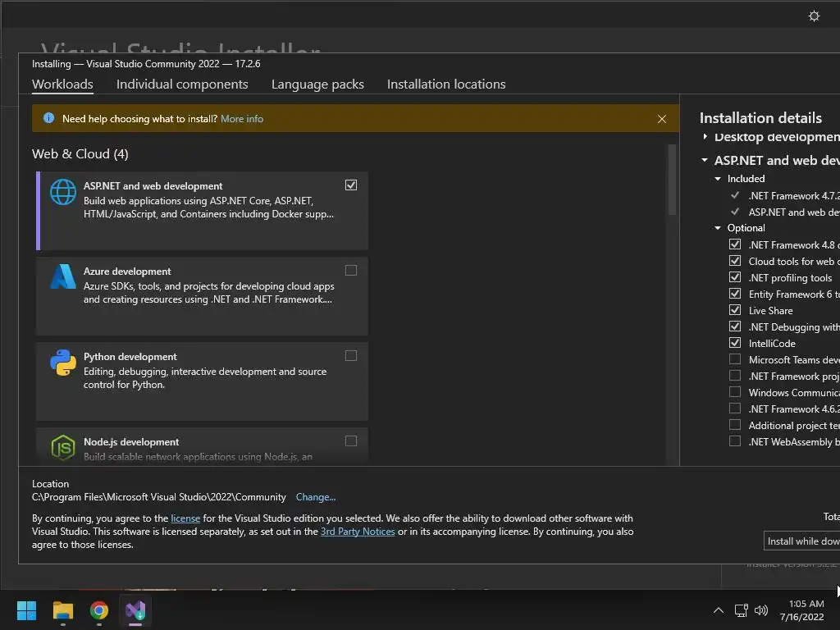Check the Azure development workload
Viewport: 840px width, 630px height.
point(351,270)
